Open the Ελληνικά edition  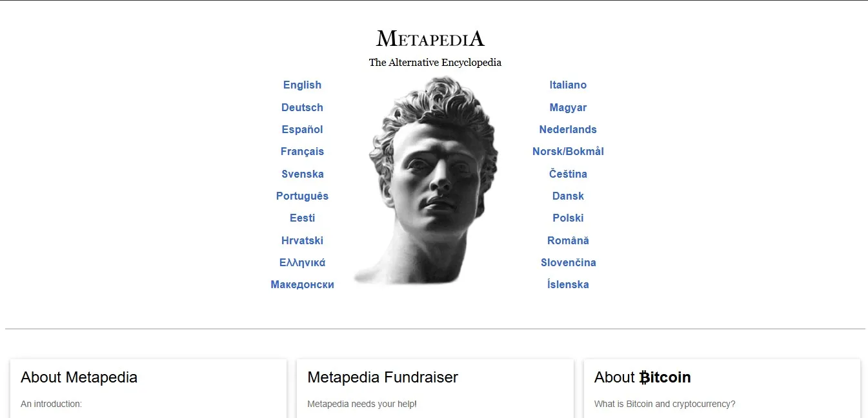click(302, 262)
